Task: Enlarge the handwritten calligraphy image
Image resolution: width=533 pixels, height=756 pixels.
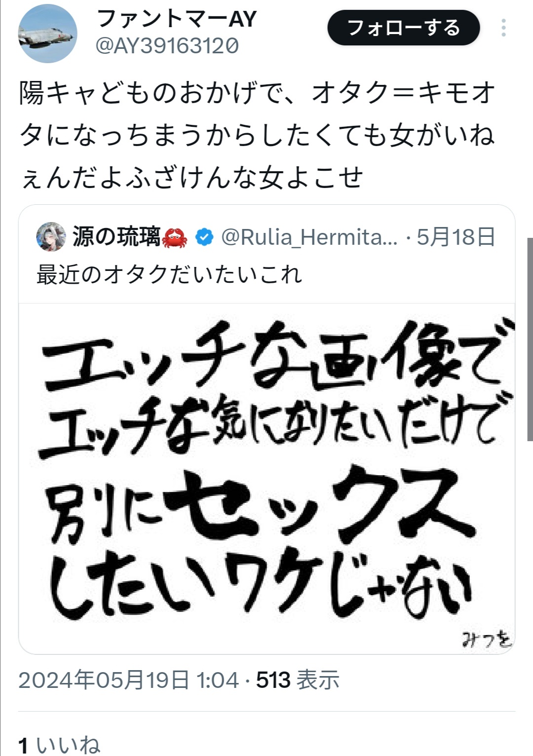Action: pyautogui.click(x=267, y=479)
